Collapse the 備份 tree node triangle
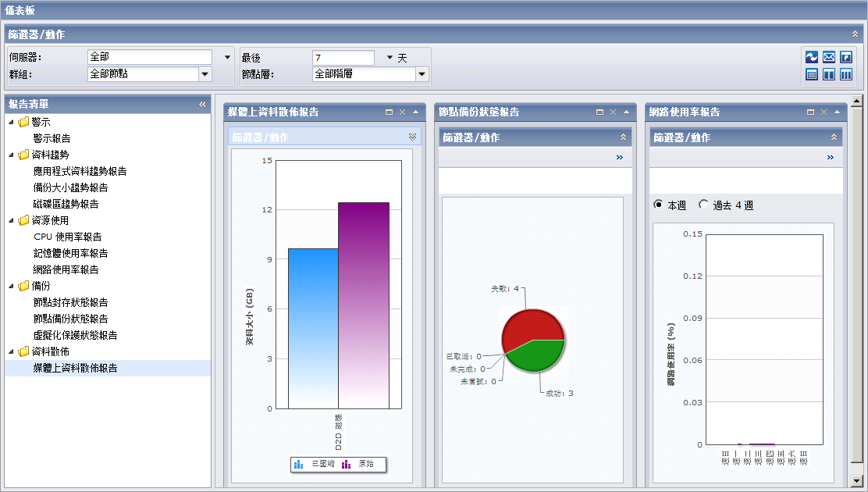868x492 pixels. click(11, 286)
